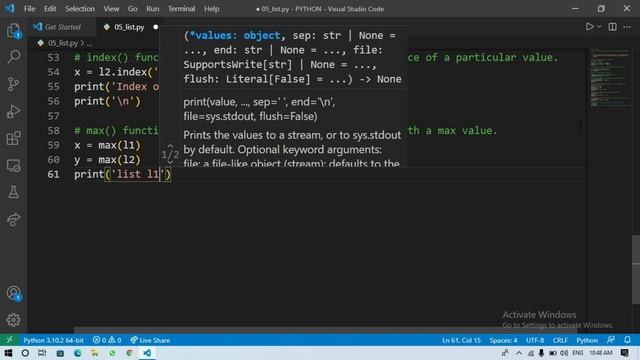Open the Edit menu
The image size is (640, 360).
50,9
